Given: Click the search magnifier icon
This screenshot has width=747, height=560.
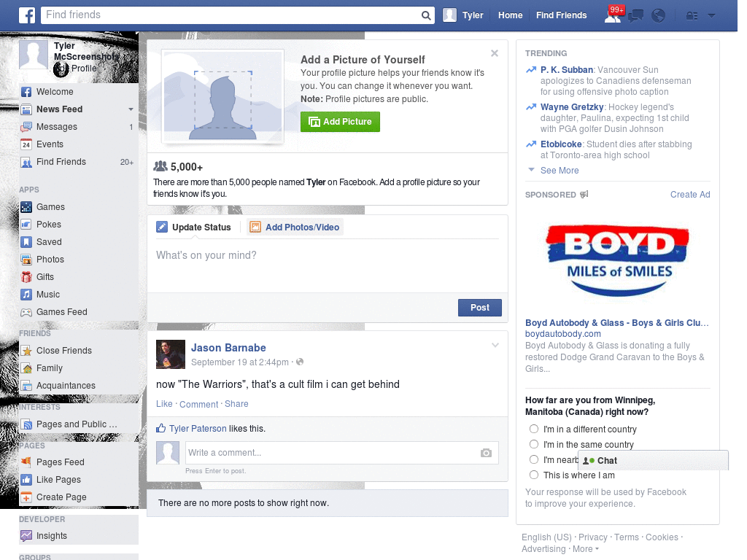Looking at the screenshot, I should pyautogui.click(x=426, y=15).
